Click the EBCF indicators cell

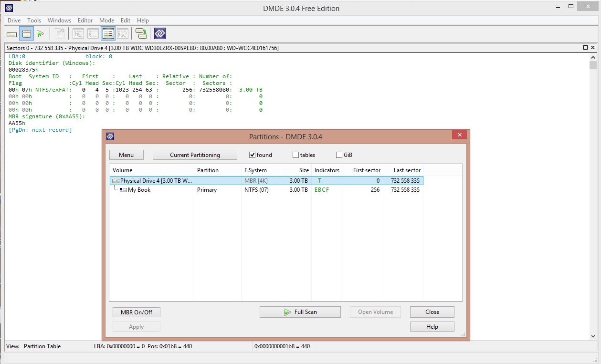point(322,190)
